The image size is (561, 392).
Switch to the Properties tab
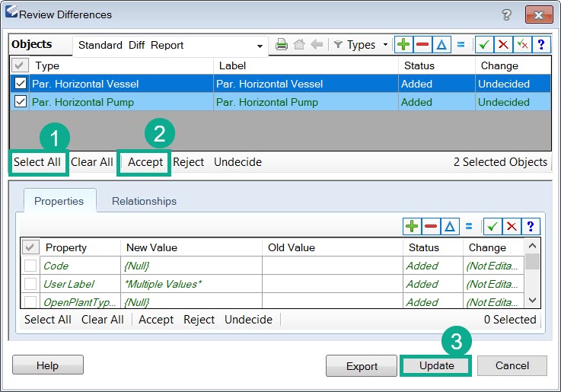59,201
